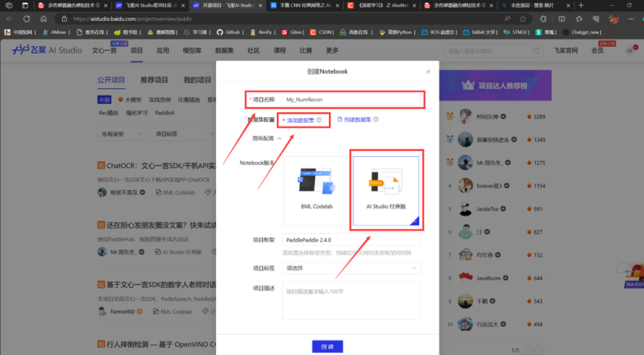644x355 pixels.
Task: Open a new browser tab with the plus
Action: (580, 5)
